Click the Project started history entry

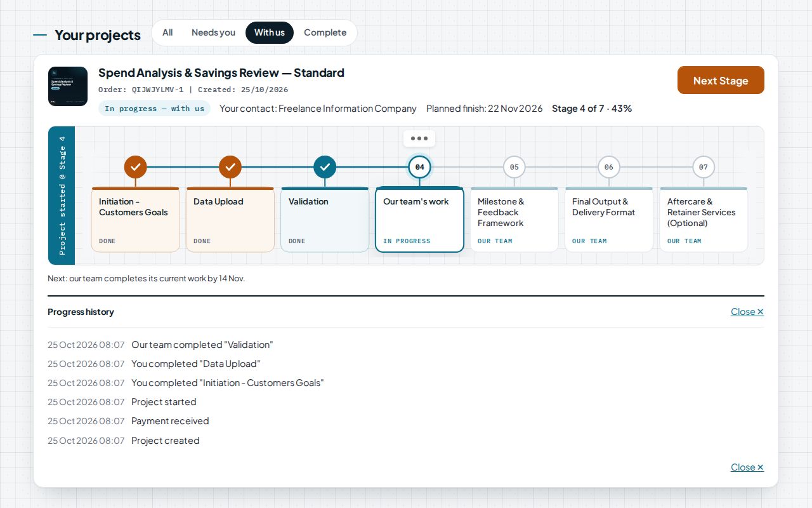click(164, 402)
